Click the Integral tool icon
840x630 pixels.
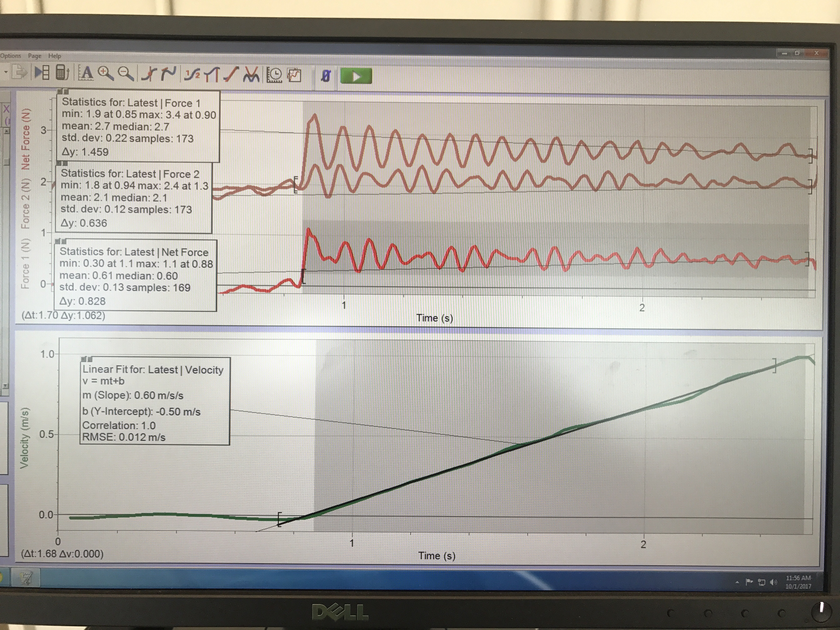(x=211, y=74)
